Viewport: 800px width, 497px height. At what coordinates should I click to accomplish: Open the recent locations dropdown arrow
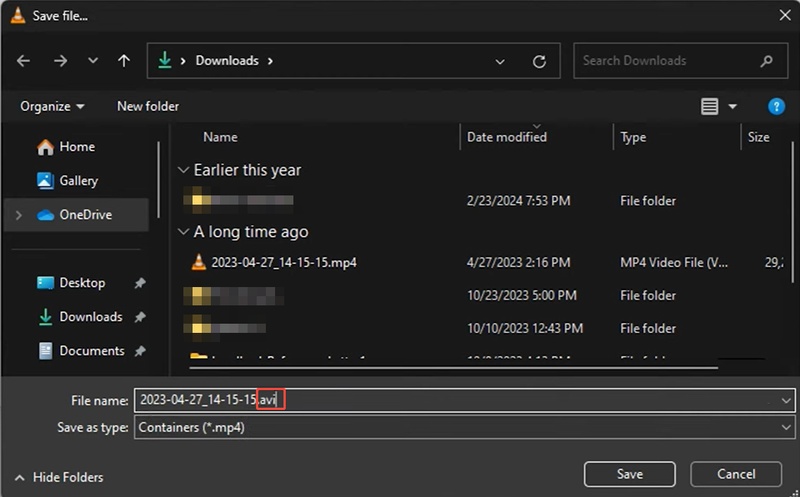pos(92,61)
